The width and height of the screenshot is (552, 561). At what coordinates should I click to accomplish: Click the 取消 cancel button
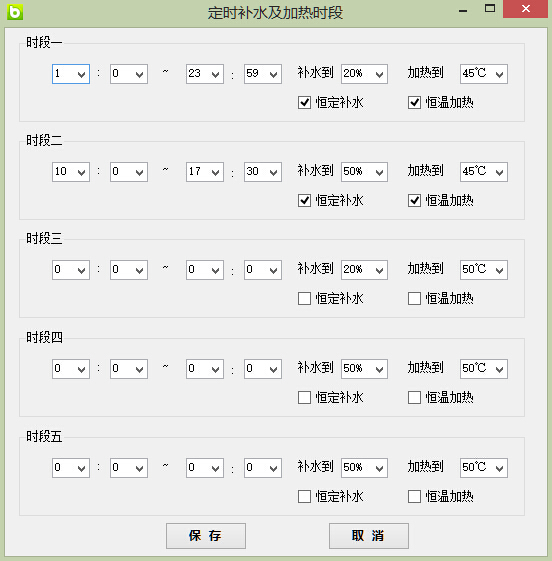point(369,536)
